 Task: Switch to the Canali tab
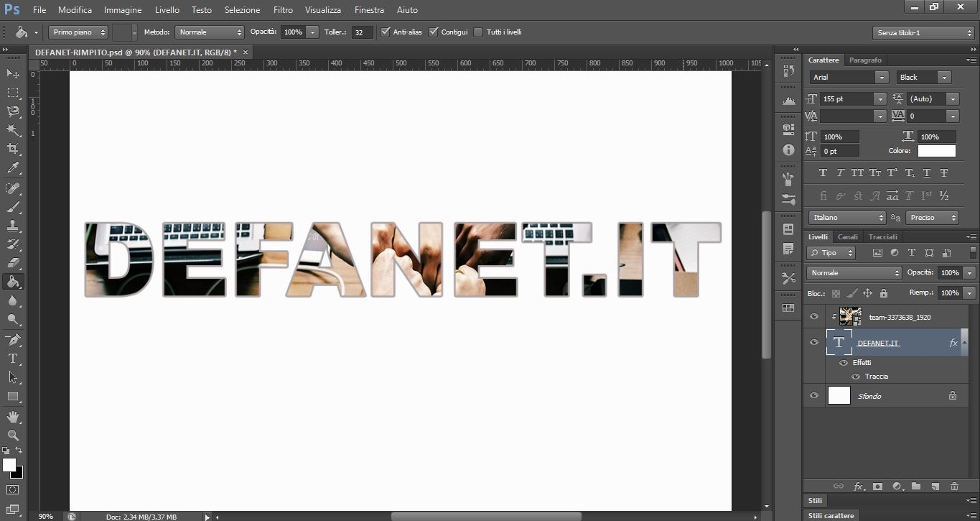pyautogui.click(x=848, y=236)
